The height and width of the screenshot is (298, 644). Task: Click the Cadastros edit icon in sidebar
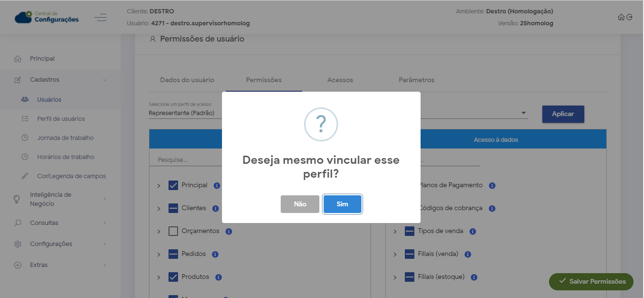click(x=18, y=80)
